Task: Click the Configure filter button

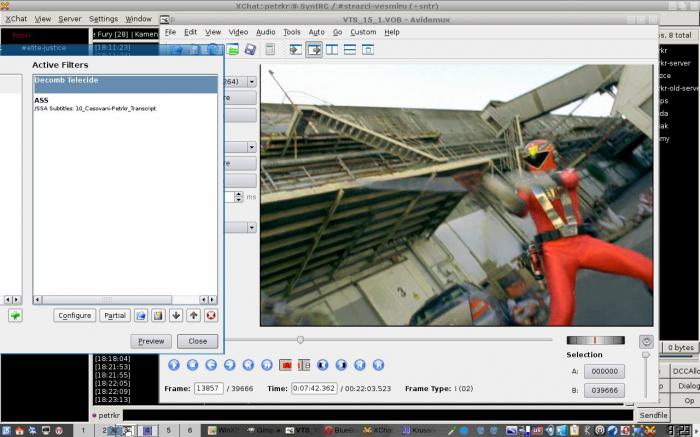Action: click(75, 316)
